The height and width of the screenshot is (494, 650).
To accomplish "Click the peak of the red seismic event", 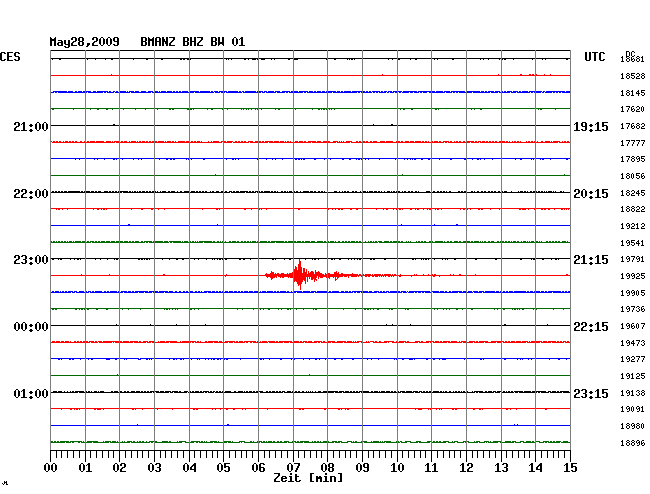I will (300, 274).
